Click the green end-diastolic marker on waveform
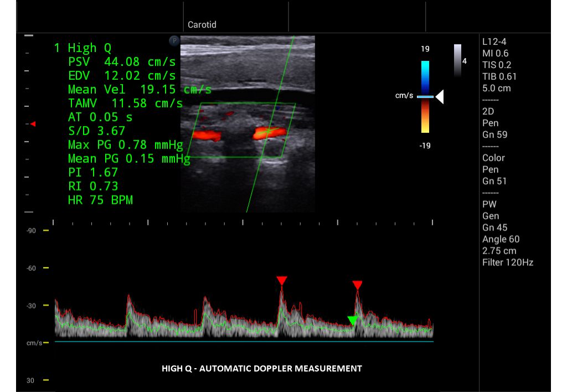 (352, 320)
